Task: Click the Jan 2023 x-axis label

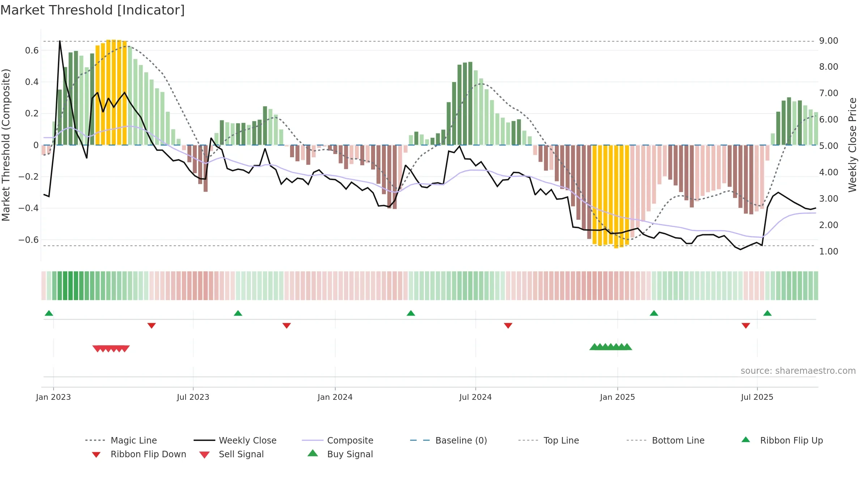Action: 54,397
